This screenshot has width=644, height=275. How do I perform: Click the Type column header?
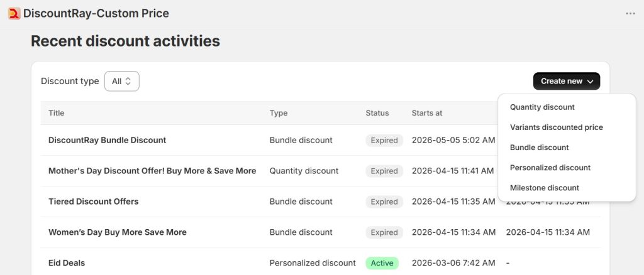(279, 113)
